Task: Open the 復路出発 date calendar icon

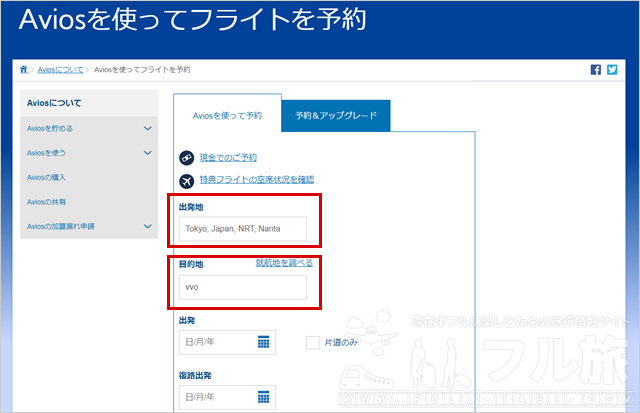Action: click(264, 397)
